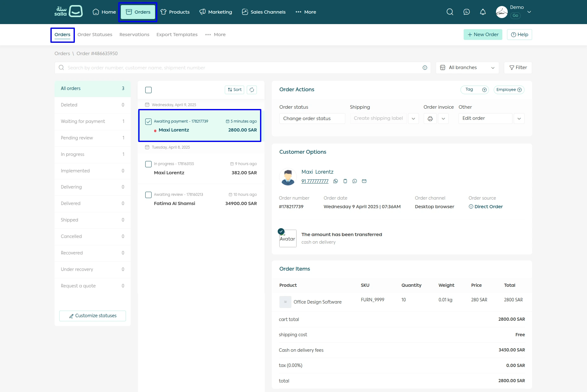Viewport: 587px width, 392px height.
Task: Check the In progress order 178163155 checkbox
Action: point(148,164)
